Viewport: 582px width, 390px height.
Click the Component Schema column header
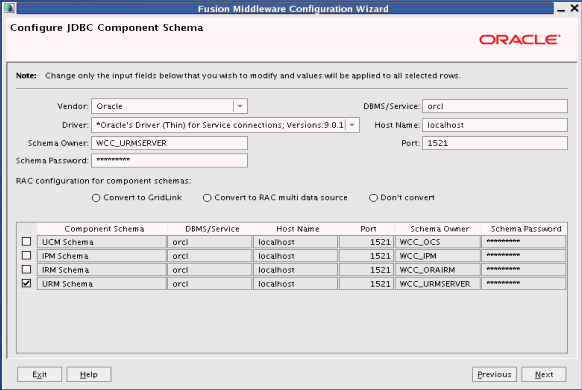pos(102,229)
